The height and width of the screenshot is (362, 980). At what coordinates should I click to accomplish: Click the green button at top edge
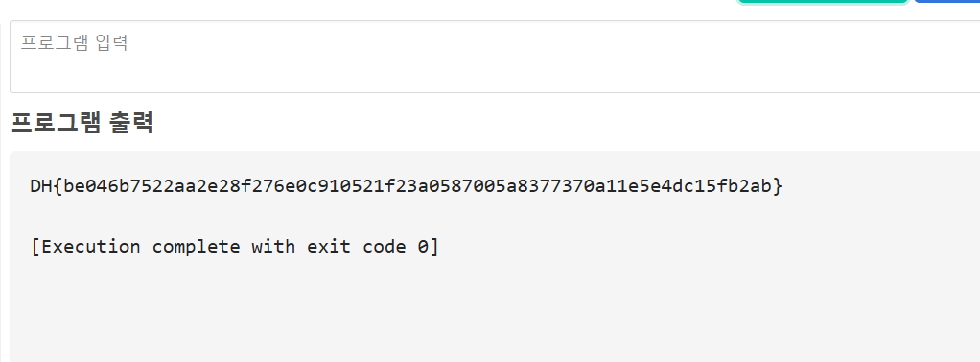point(823,2)
